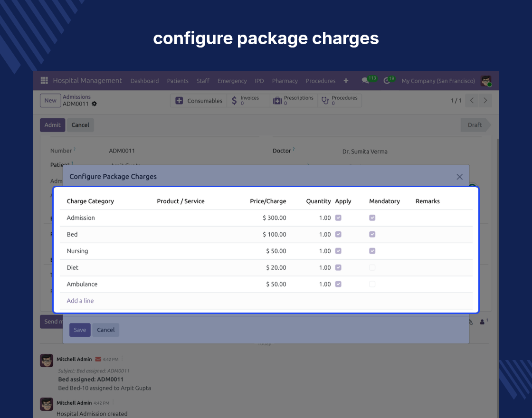Click the $ 20.00 price cell
The image size is (532, 418).
276,268
